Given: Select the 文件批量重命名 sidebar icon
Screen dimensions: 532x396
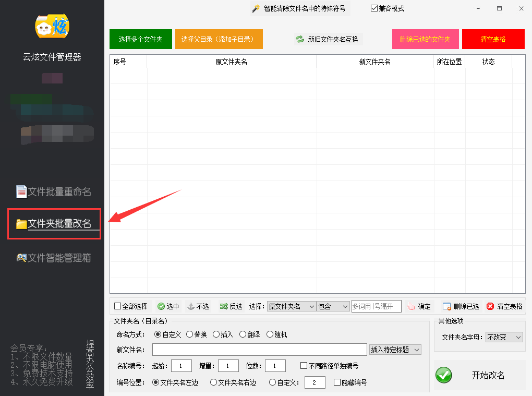Looking at the screenshot, I should click(21, 191).
